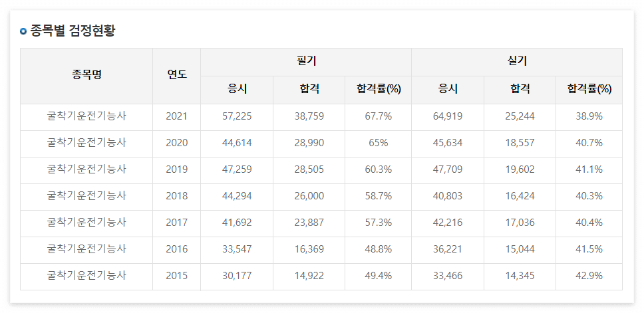Click written applicants value 30,177
The width and height of the screenshot is (644, 313).
(237, 276)
